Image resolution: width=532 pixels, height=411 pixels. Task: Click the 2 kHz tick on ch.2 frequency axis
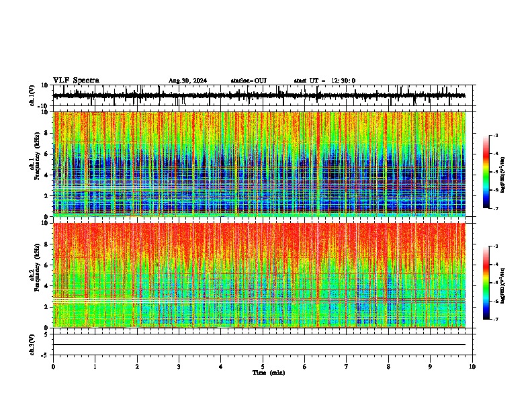tap(46, 307)
